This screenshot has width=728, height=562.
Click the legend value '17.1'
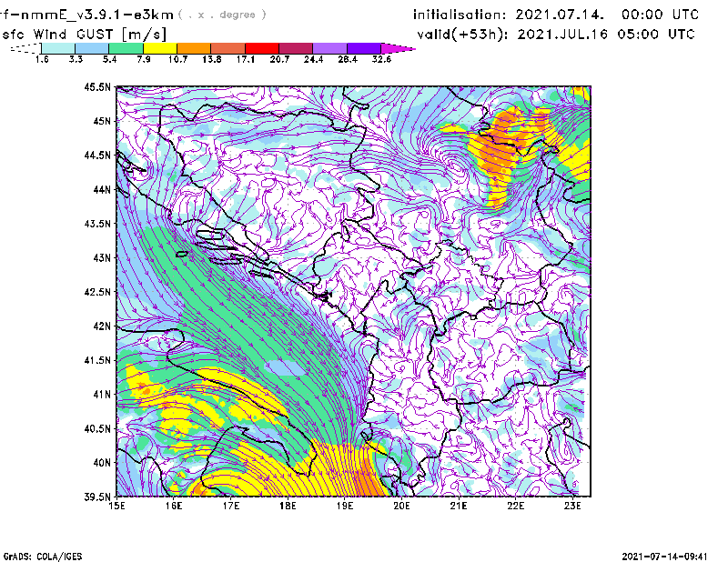click(x=245, y=60)
